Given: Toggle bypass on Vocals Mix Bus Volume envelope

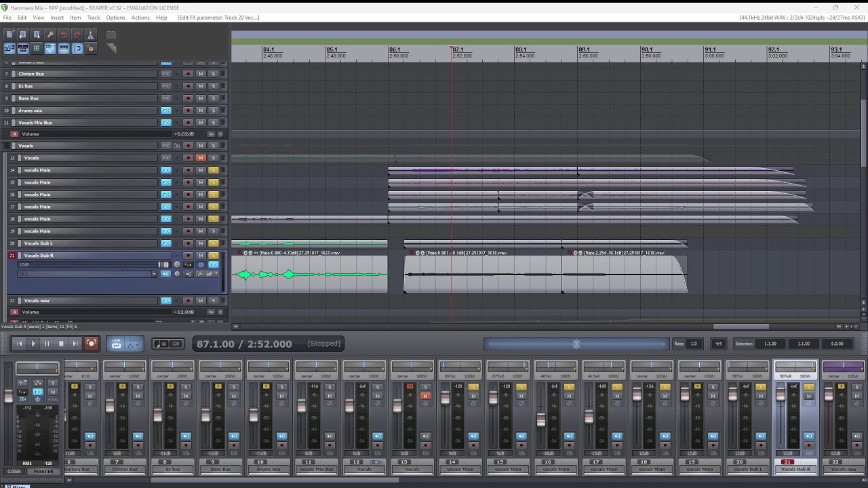Looking at the screenshot, I should click(x=211, y=134).
